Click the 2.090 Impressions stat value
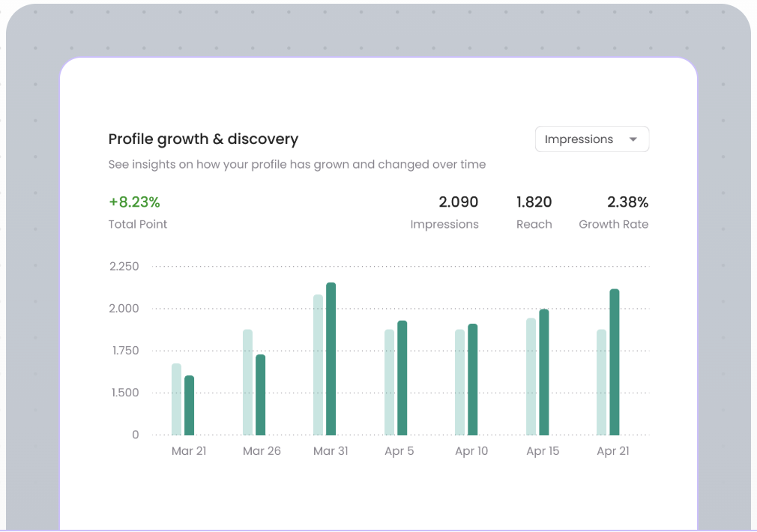757x532 pixels. click(x=458, y=202)
